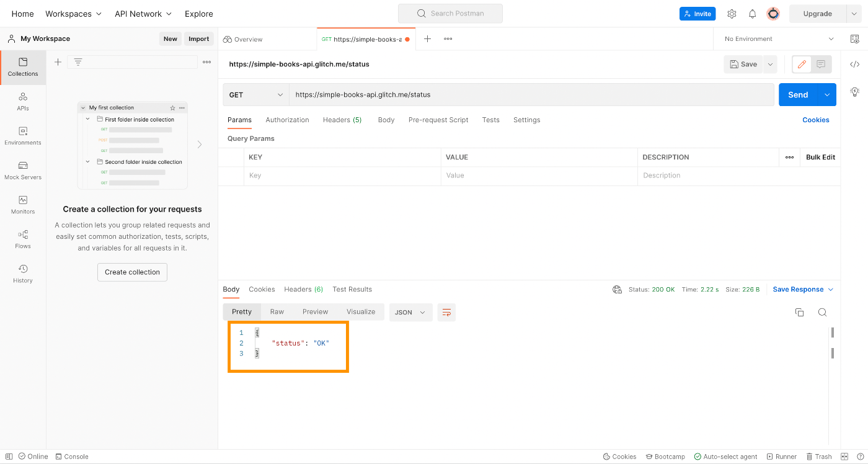Open the Cookies link in request area
The image size is (868, 464).
(816, 120)
